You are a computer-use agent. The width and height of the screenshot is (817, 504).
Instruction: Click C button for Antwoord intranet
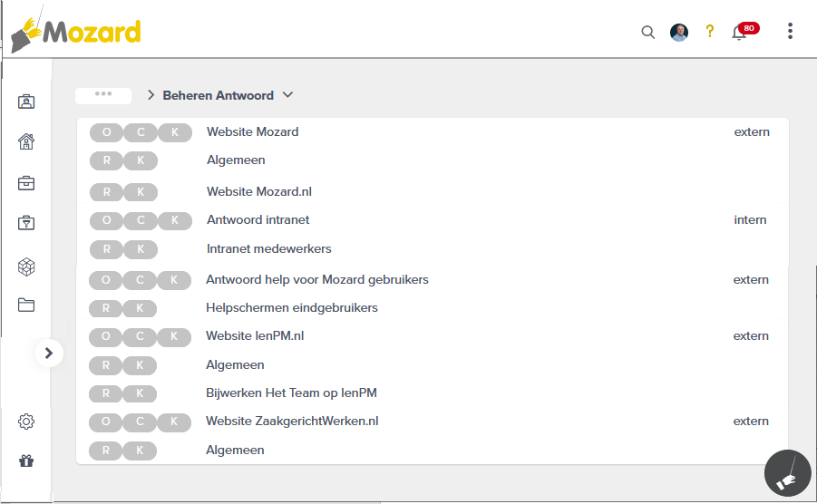[x=141, y=220]
